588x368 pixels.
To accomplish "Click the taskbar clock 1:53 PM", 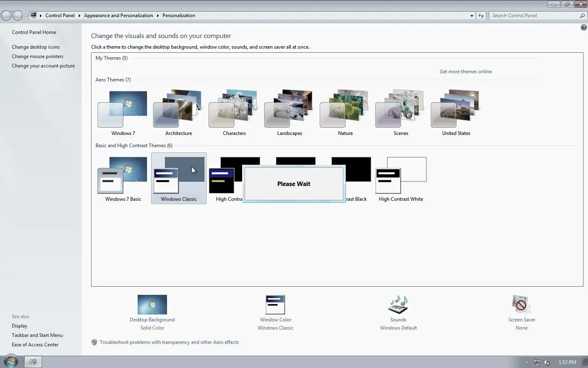I will point(567,362).
